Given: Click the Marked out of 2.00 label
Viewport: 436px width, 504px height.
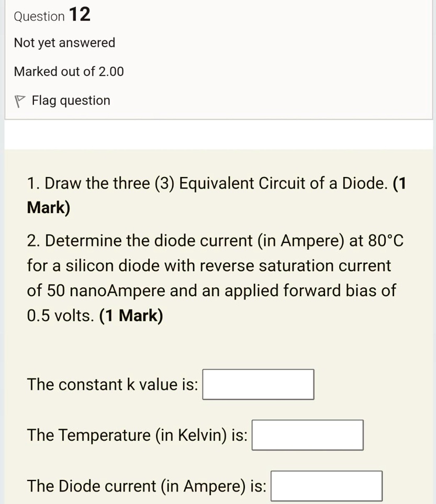Looking at the screenshot, I should pos(69,71).
